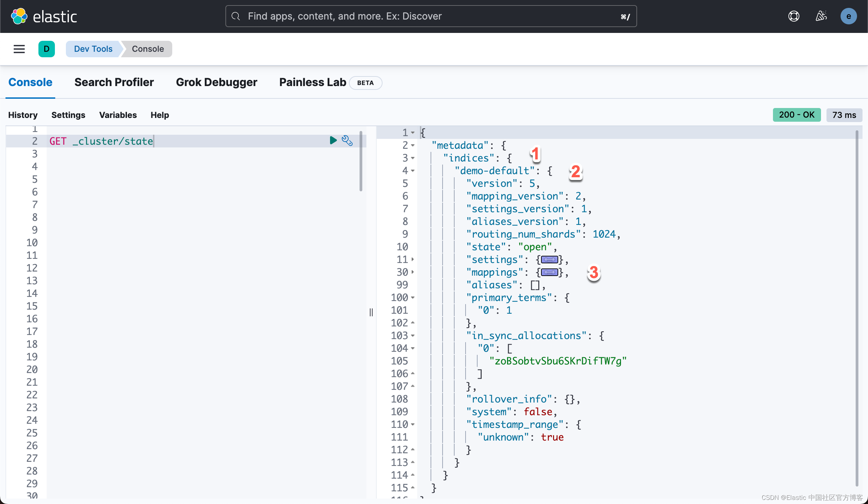Screen dimensions: 868x504
Task: Open the help lifebuoy menu
Action: pyautogui.click(x=794, y=16)
